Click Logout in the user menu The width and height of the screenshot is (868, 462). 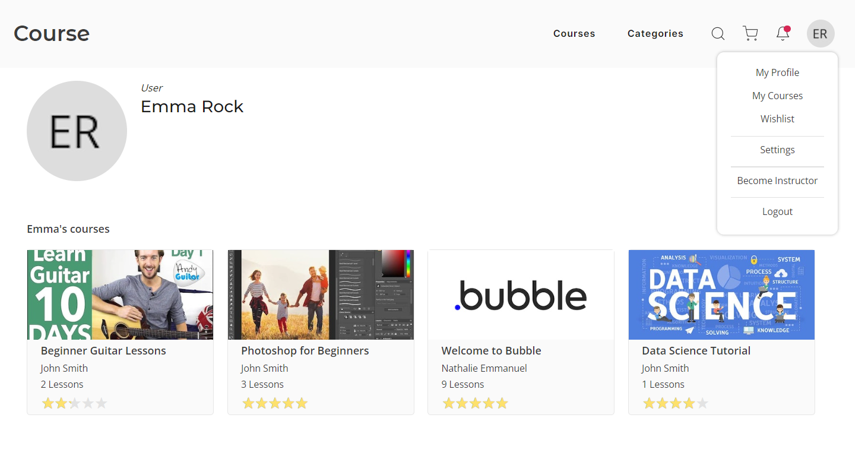777,211
